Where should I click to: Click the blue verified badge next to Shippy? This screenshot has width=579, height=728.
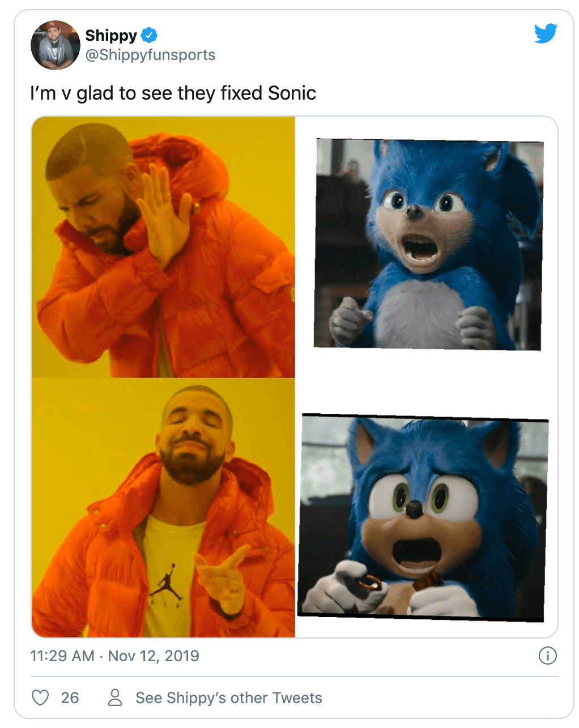tap(149, 35)
